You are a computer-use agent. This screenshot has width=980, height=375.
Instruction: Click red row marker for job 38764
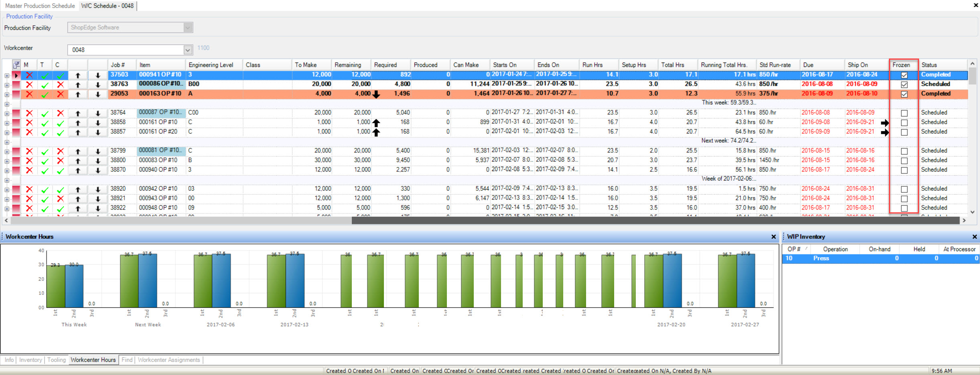[16, 113]
